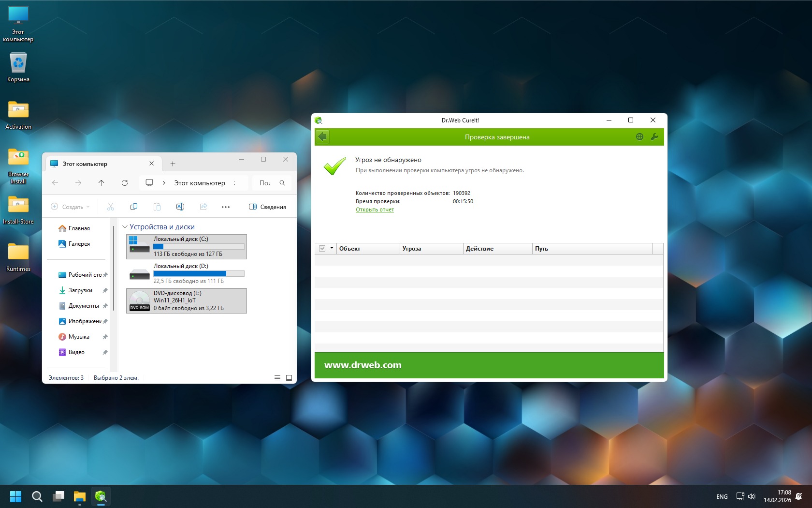Screen dimensions: 812x508
Task: Refresh the Explorer window
Action: pyautogui.click(x=125, y=183)
